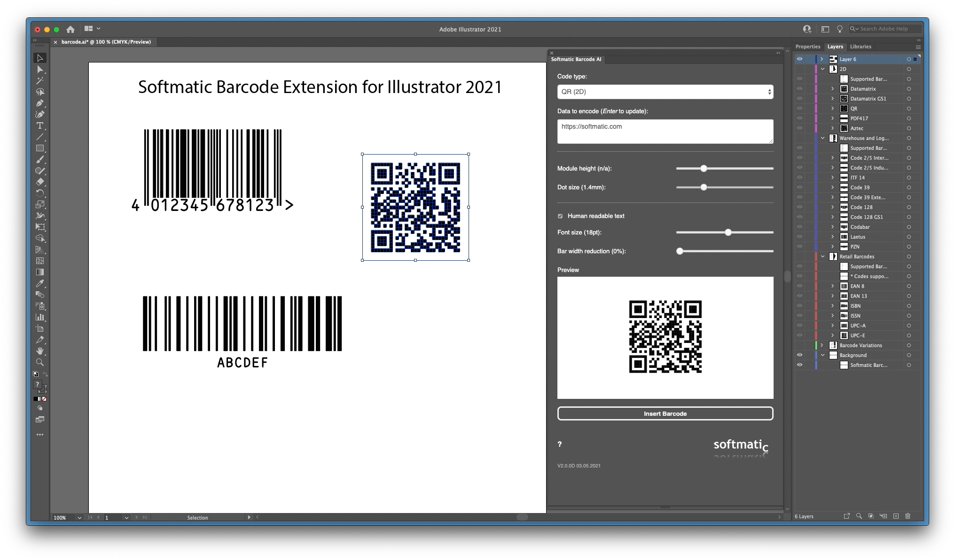Click the Create New Layer icon

(x=896, y=516)
